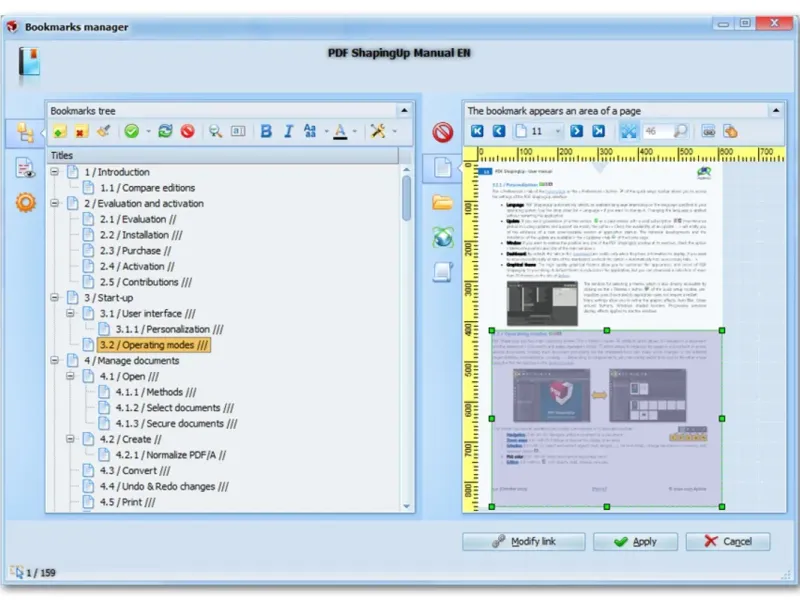The image size is (800, 600).
Task: Click the Aa change case icon
Action: (310, 131)
